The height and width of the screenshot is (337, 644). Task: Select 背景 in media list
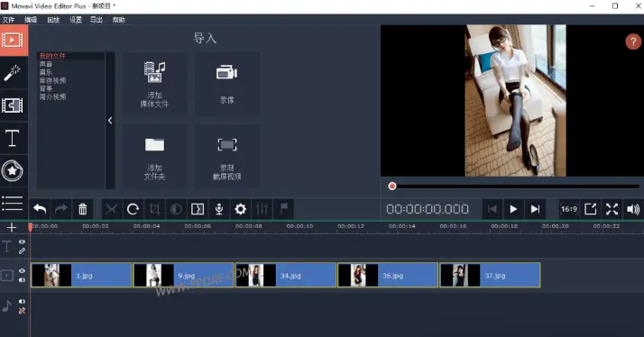point(46,88)
